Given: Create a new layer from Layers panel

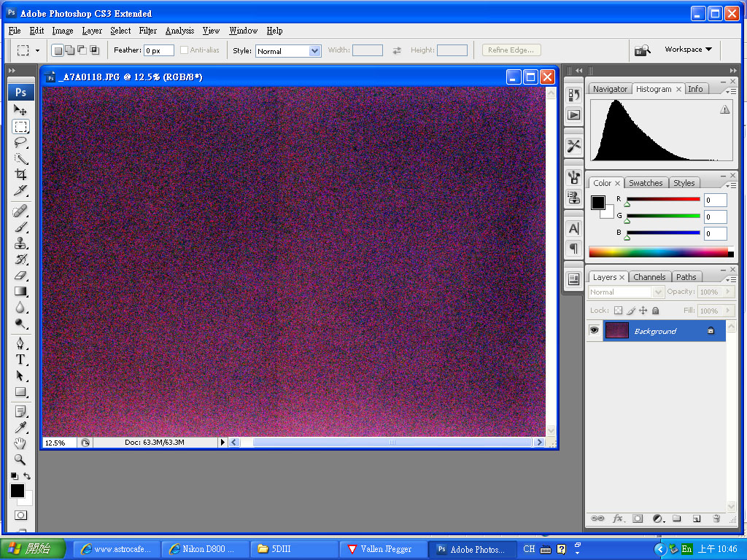Looking at the screenshot, I should click(697, 518).
